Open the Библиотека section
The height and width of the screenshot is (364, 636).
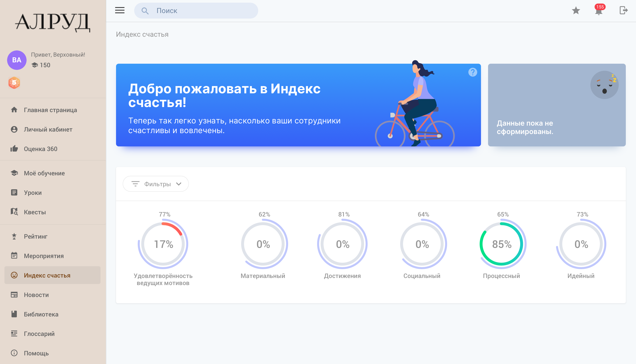[41, 314]
